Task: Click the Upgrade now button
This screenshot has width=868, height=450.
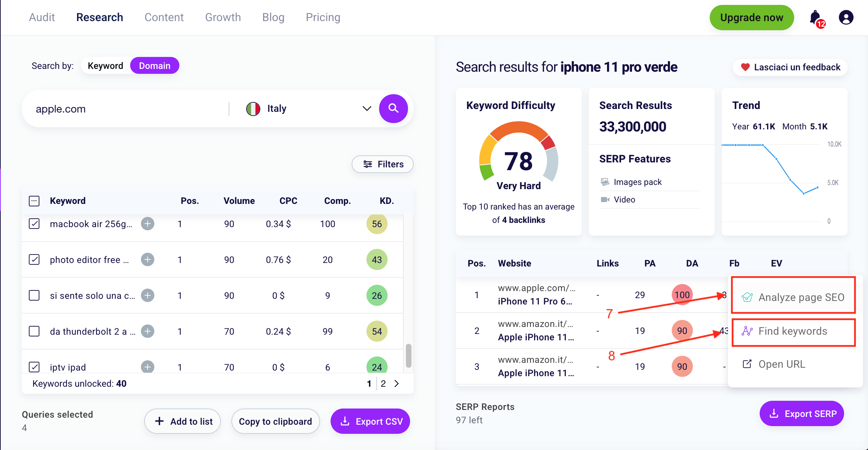Action: click(x=751, y=17)
